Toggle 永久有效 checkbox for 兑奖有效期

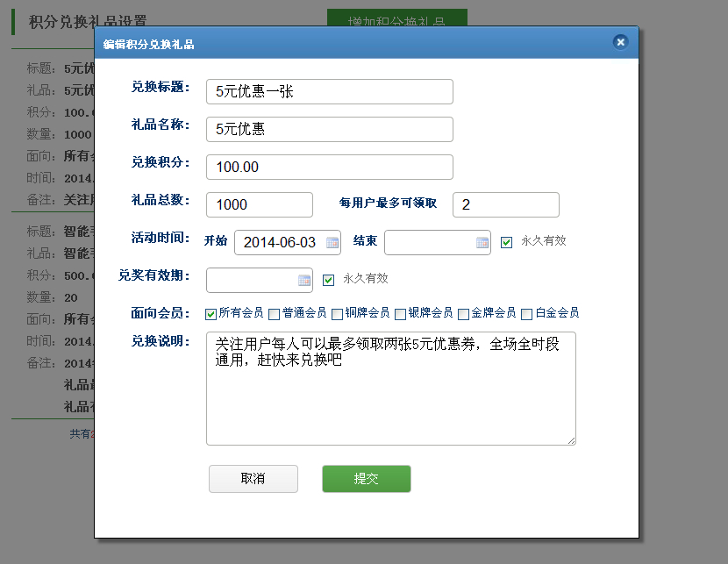pos(328,280)
